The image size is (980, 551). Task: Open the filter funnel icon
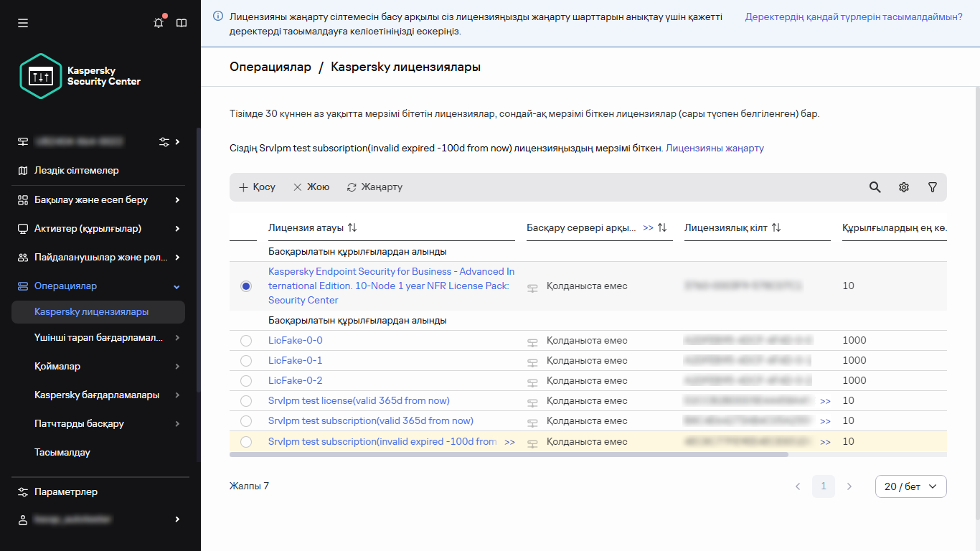click(x=932, y=187)
